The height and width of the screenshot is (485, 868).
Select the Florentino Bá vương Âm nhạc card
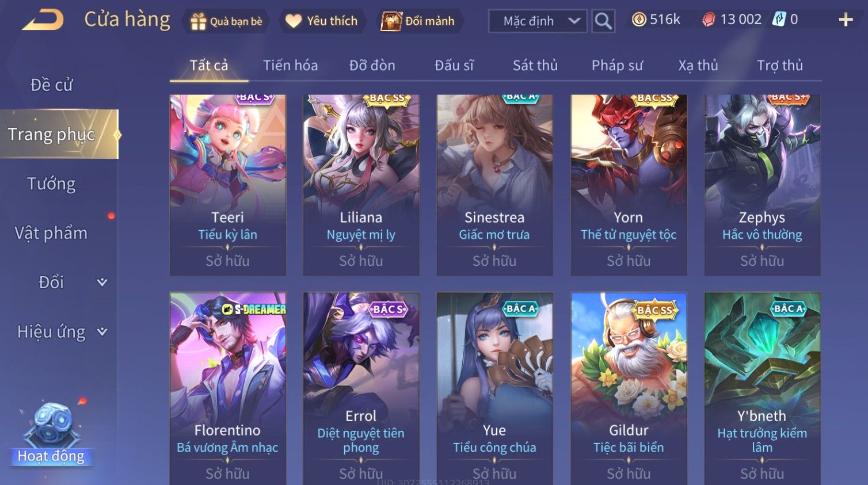pos(227,388)
